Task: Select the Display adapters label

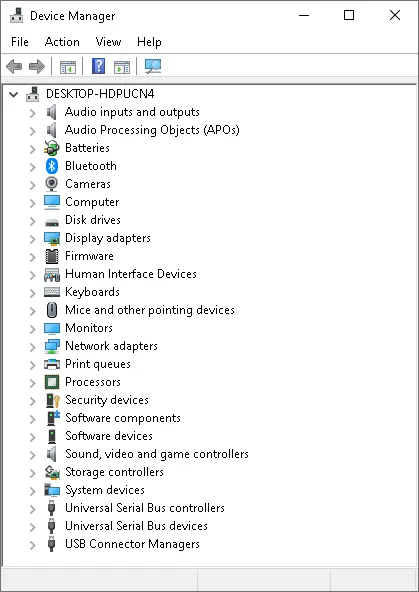Action: point(108,238)
